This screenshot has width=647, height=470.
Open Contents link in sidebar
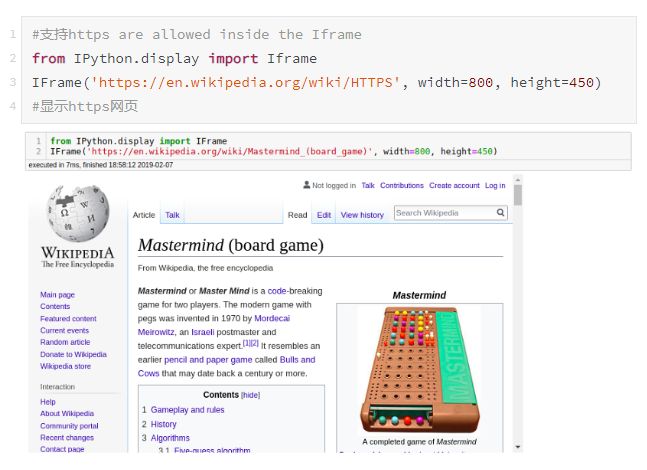click(55, 306)
